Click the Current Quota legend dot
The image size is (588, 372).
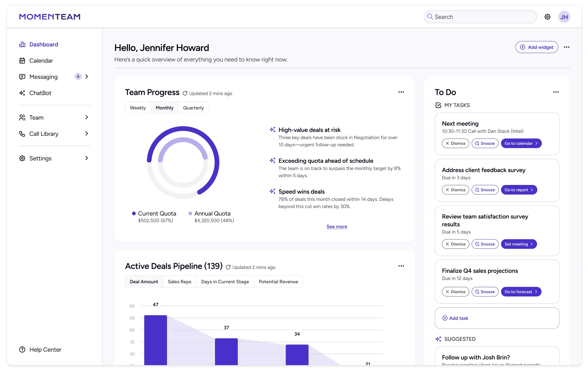click(134, 213)
